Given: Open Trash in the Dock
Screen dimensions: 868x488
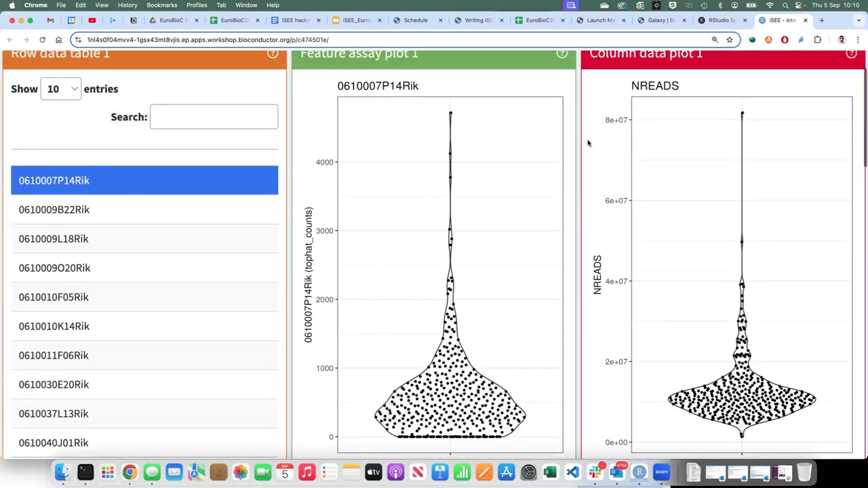Looking at the screenshot, I should point(804,472).
